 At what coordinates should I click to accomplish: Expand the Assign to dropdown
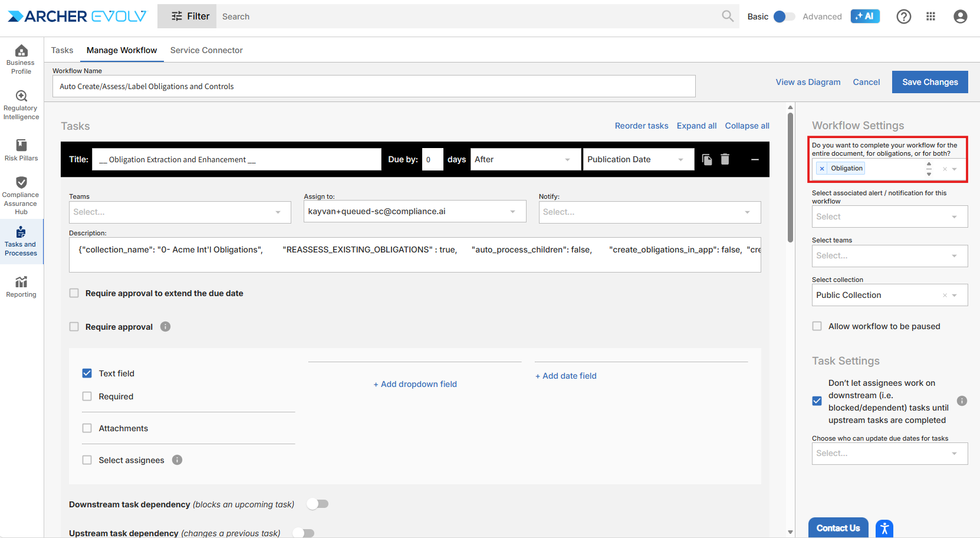[x=414, y=212]
